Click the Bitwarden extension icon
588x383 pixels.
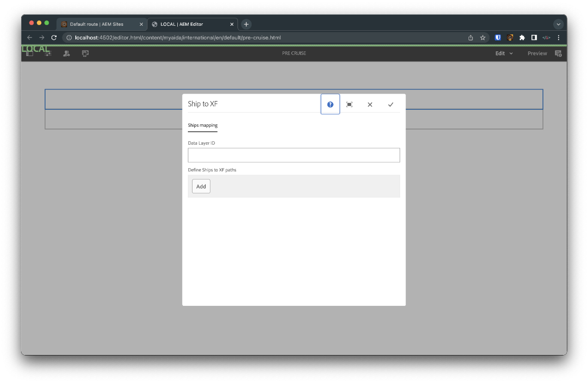coord(498,38)
